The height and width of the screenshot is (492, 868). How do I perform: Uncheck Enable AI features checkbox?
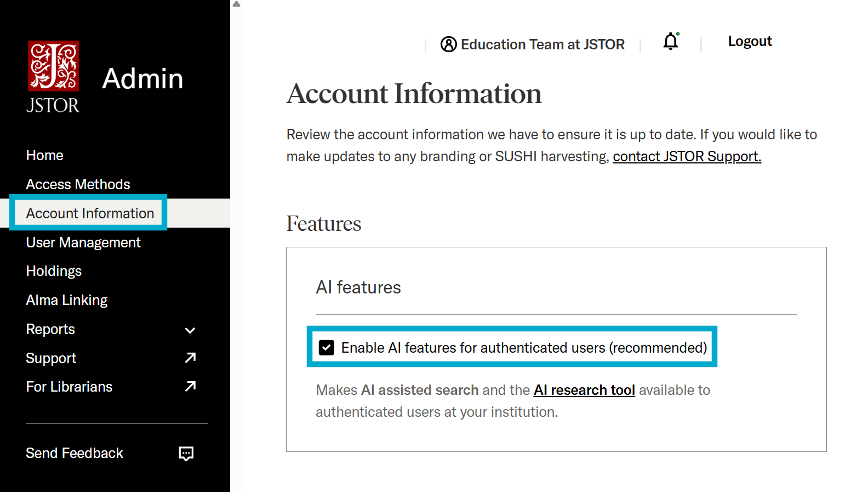point(327,348)
